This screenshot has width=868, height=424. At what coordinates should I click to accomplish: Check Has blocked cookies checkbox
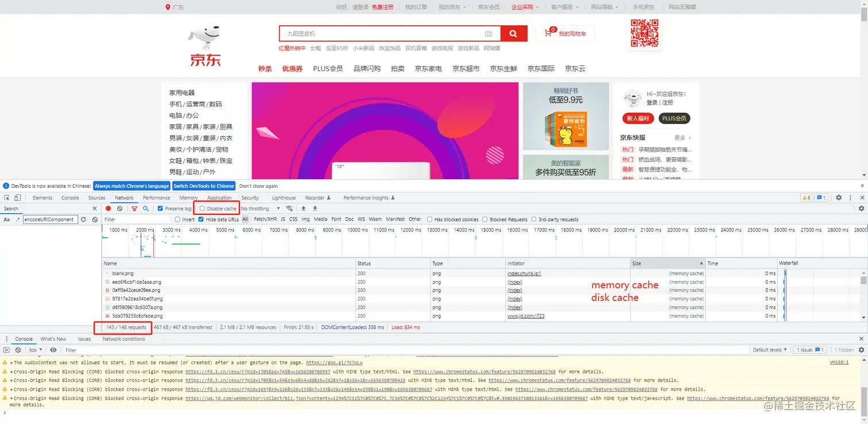click(x=429, y=219)
